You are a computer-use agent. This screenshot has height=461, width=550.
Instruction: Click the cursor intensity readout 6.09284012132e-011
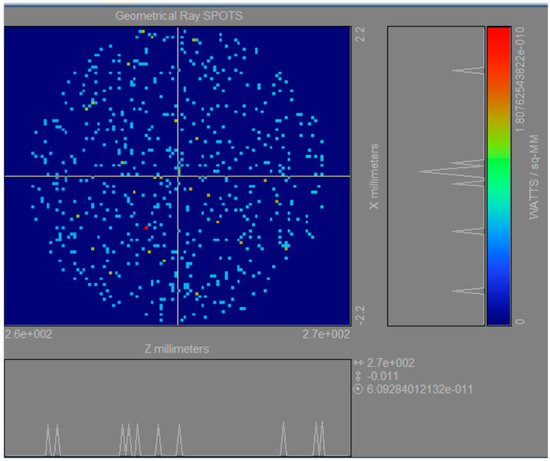click(x=420, y=389)
